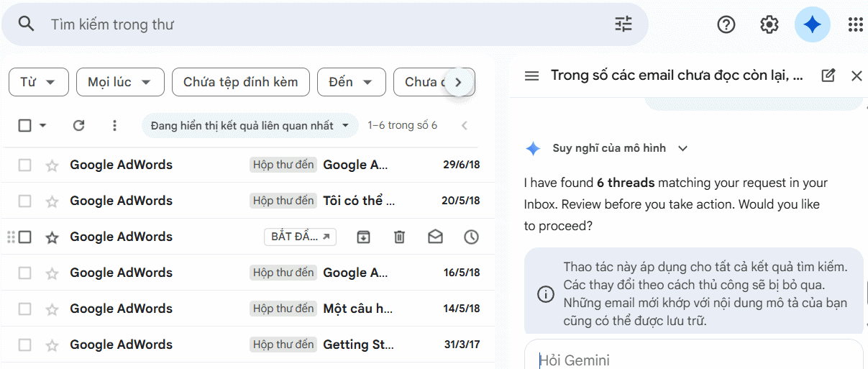Click Hộp thư đến label on 29/6/18 row

coord(283,165)
